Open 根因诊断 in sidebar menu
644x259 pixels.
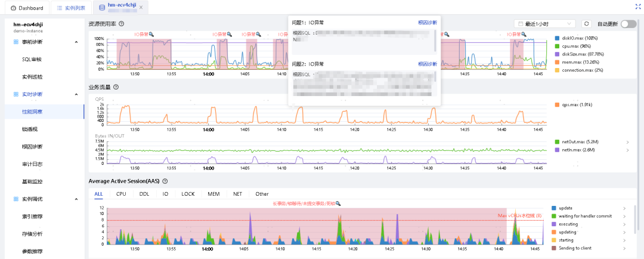tap(32, 147)
